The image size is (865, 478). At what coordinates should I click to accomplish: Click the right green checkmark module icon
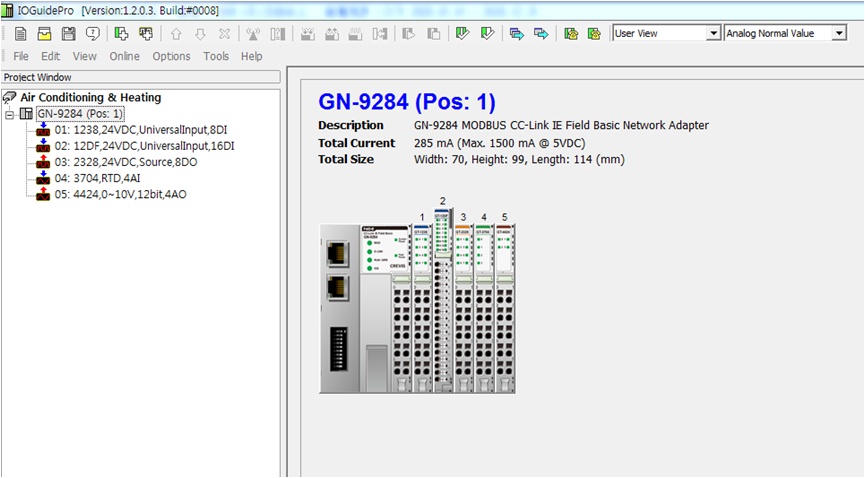487,34
